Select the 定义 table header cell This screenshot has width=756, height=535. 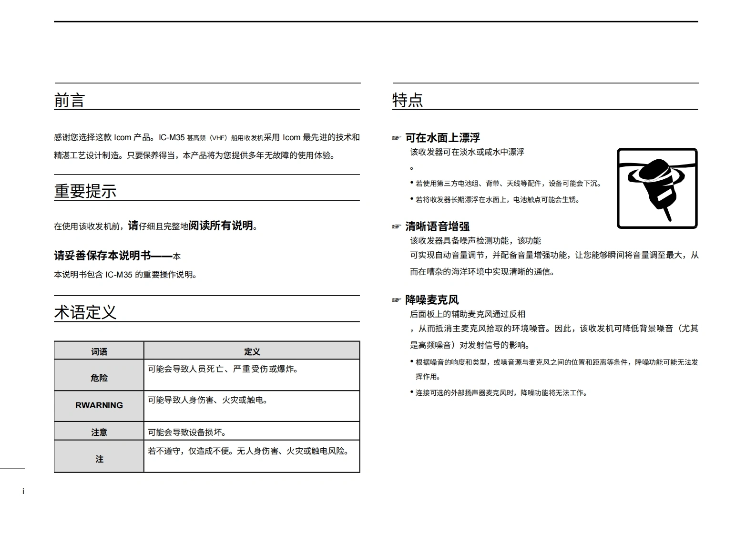pos(252,351)
